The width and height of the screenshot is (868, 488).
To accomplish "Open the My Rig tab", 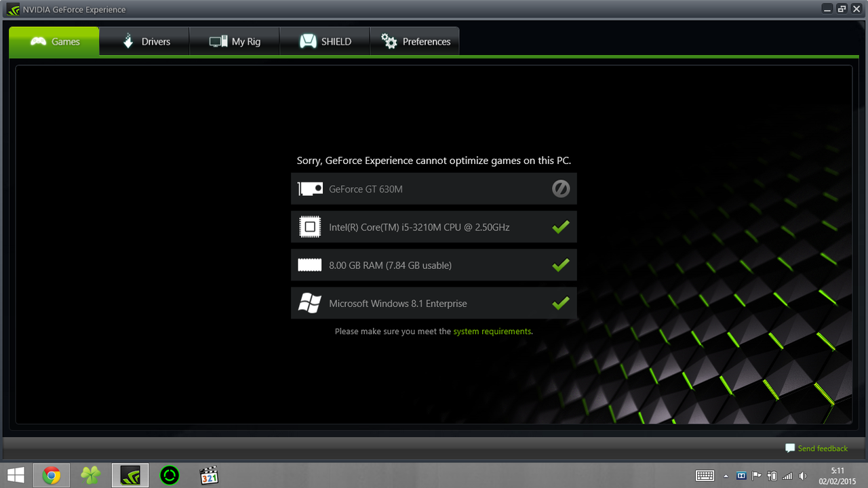I will pyautogui.click(x=235, y=41).
